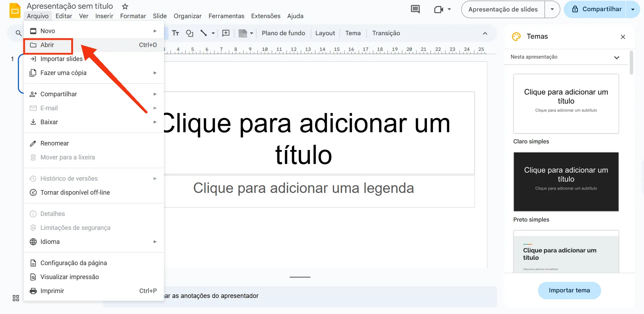
Task: Star the presentation
Action: (x=125, y=6)
